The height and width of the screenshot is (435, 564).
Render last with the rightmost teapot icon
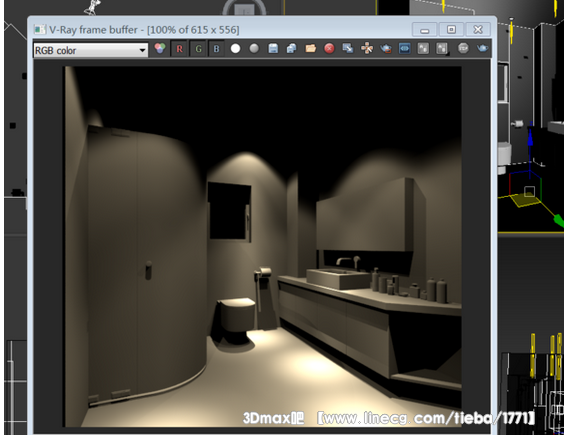[482, 48]
